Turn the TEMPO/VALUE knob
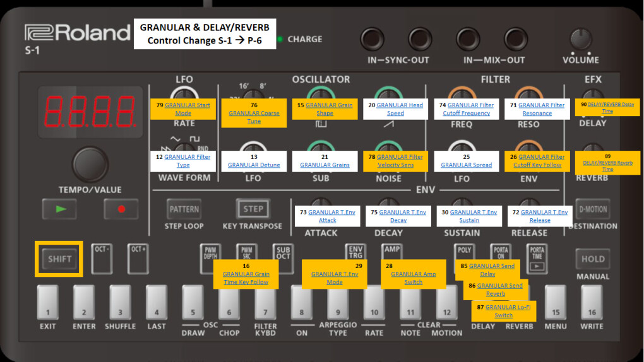Image resolution: width=644 pixels, height=362 pixels. click(x=90, y=164)
